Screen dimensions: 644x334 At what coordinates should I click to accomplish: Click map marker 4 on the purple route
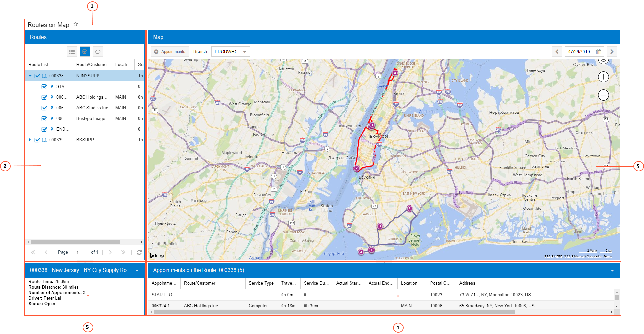click(x=361, y=252)
